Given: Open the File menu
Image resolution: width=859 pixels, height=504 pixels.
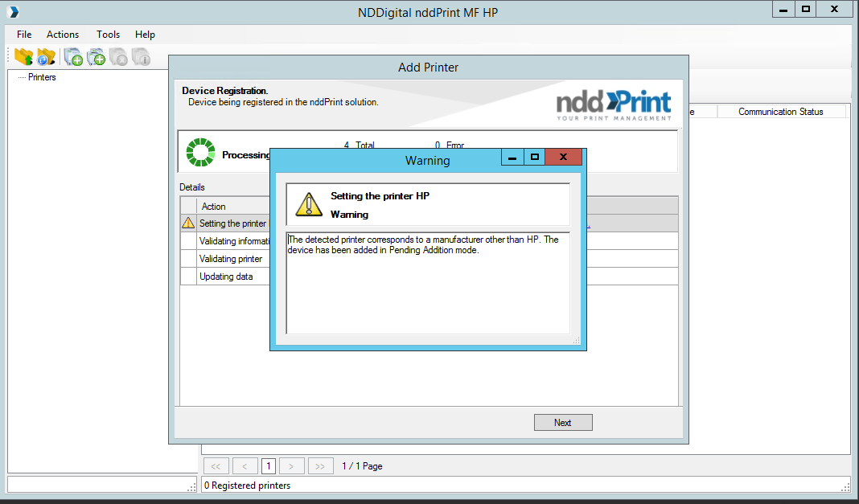Looking at the screenshot, I should click(24, 35).
